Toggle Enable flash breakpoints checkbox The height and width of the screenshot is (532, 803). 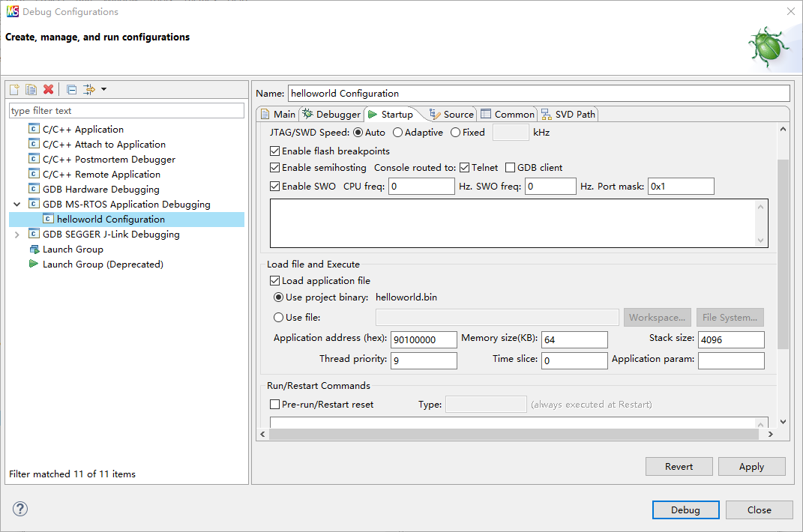coord(275,151)
